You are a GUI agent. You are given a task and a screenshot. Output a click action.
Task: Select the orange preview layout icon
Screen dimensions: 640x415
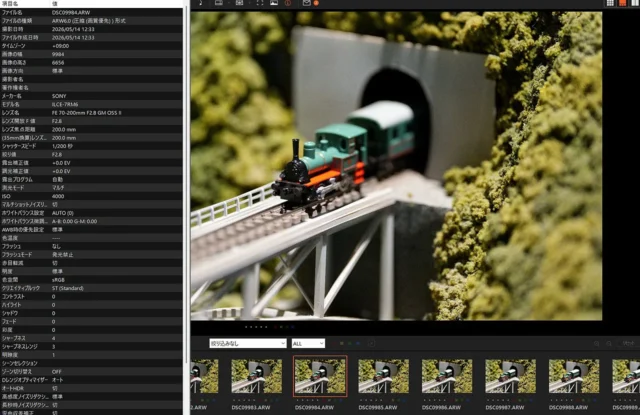(622, 3)
